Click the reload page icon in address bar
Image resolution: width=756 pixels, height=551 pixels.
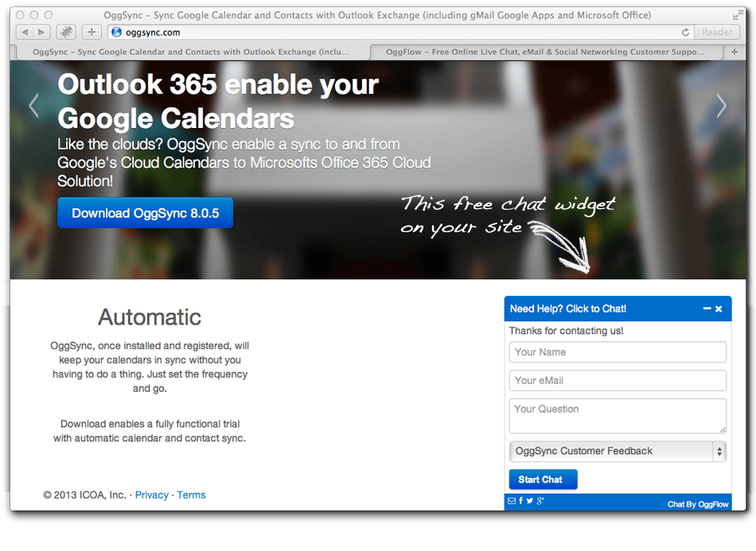click(685, 33)
